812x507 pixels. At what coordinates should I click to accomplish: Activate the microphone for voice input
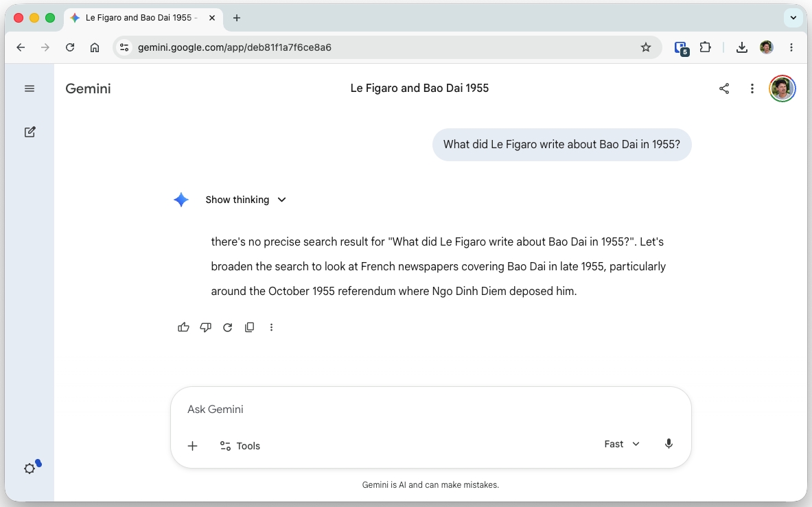click(x=669, y=444)
